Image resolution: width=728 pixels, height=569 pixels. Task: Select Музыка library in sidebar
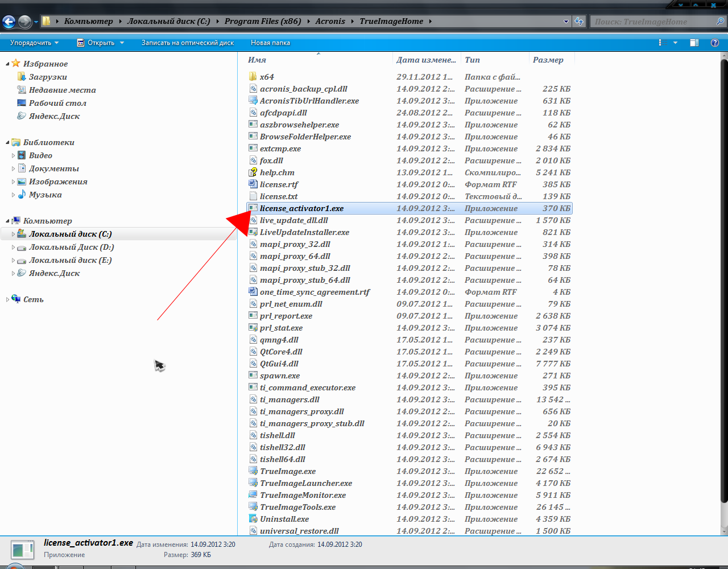45,195
